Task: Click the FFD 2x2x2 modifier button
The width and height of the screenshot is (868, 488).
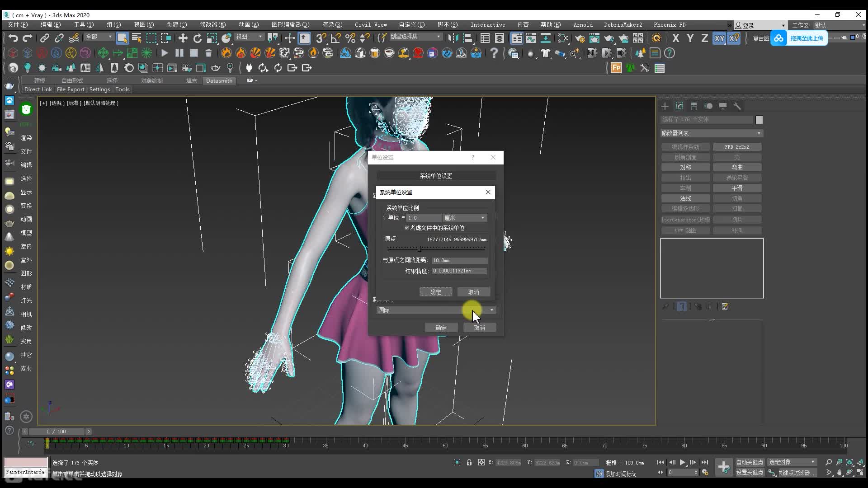Action: click(x=737, y=147)
